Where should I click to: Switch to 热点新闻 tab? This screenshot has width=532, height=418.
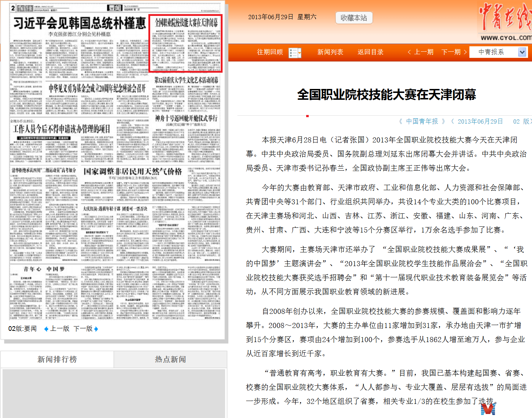tap(170, 359)
